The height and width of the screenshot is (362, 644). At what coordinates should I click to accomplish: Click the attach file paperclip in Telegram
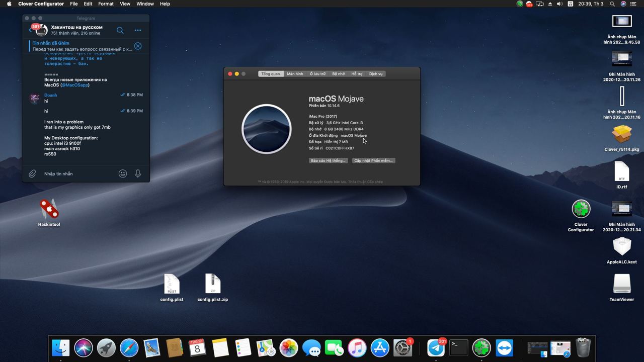pos(32,173)
